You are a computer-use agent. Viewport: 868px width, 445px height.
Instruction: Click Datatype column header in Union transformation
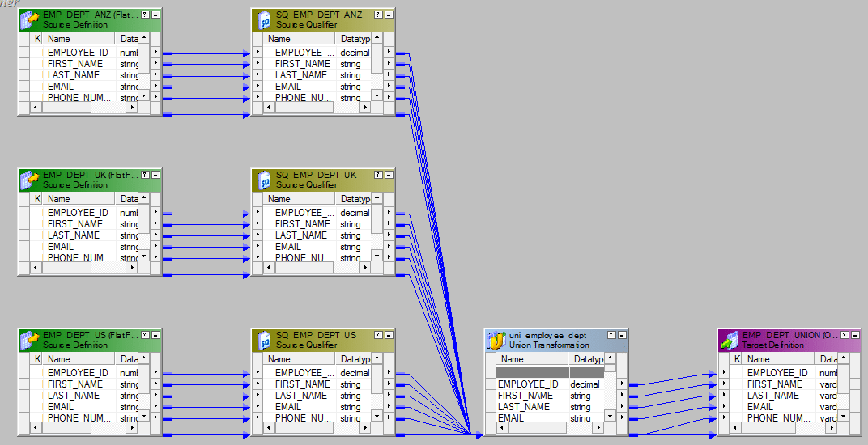click(586, 359)
